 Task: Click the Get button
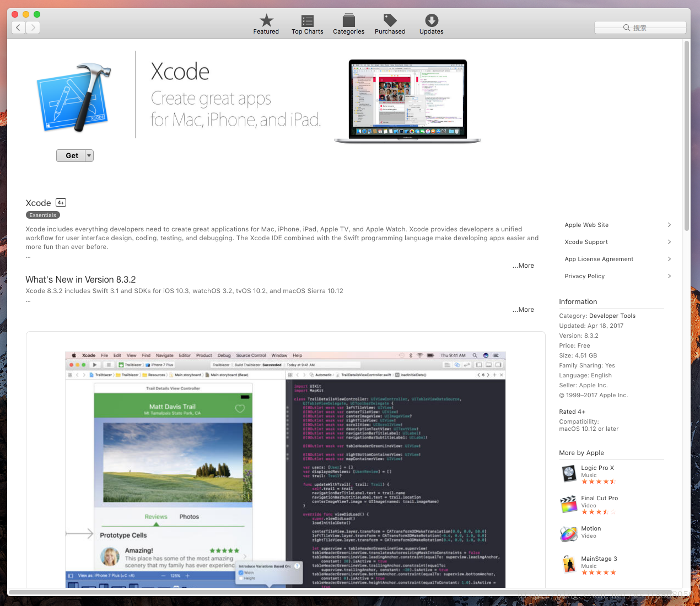click(71, 155)
